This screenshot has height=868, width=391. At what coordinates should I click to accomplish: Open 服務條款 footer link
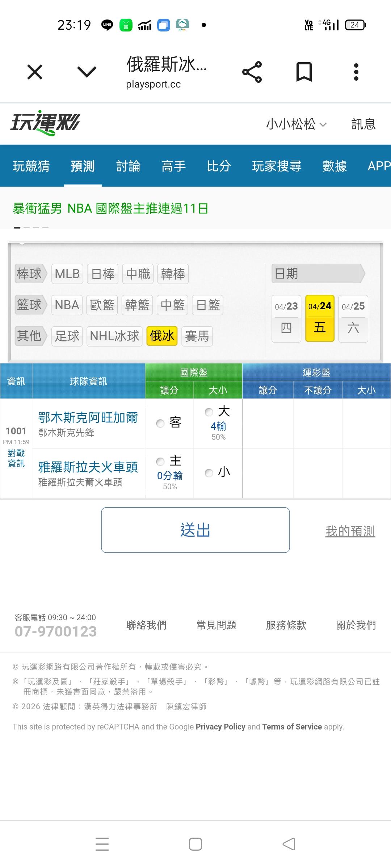(x=286, y=625)
